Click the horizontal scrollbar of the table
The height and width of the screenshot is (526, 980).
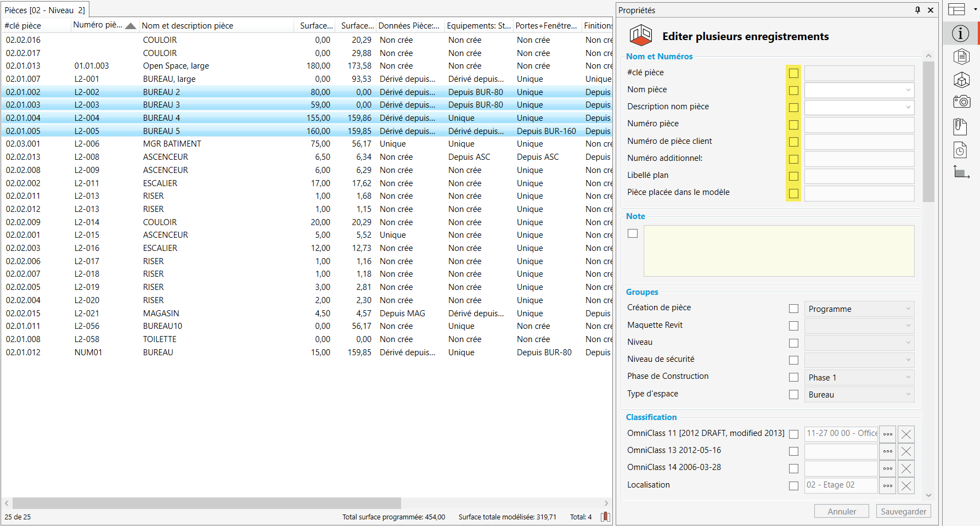[x=207, y=503]
